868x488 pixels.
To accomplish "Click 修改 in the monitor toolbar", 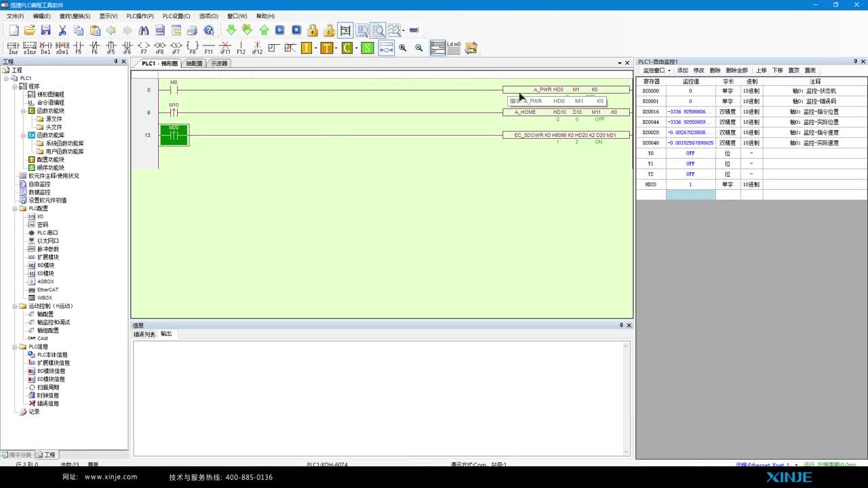I will pyautogui.click(x=698, y=70).
